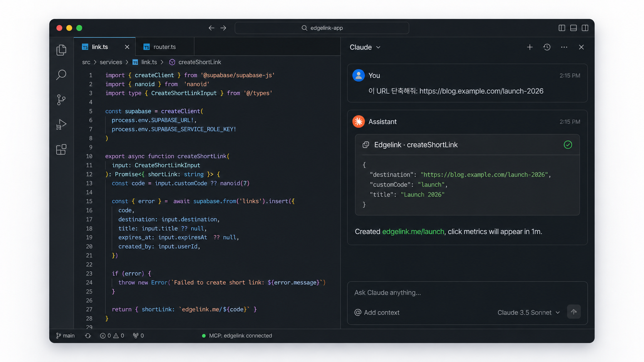644x362 pixels.
Task: Open the edgelink.me/launch link
Action: tap(413, 232)
